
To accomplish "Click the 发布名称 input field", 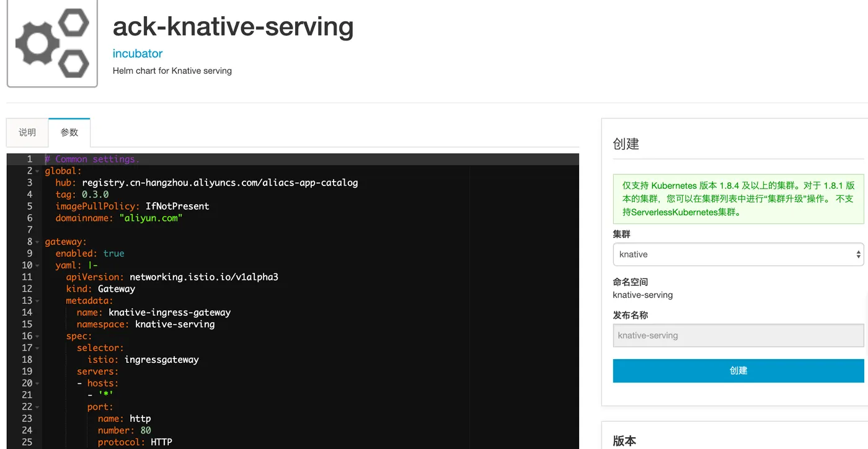I will click(738, 336).
